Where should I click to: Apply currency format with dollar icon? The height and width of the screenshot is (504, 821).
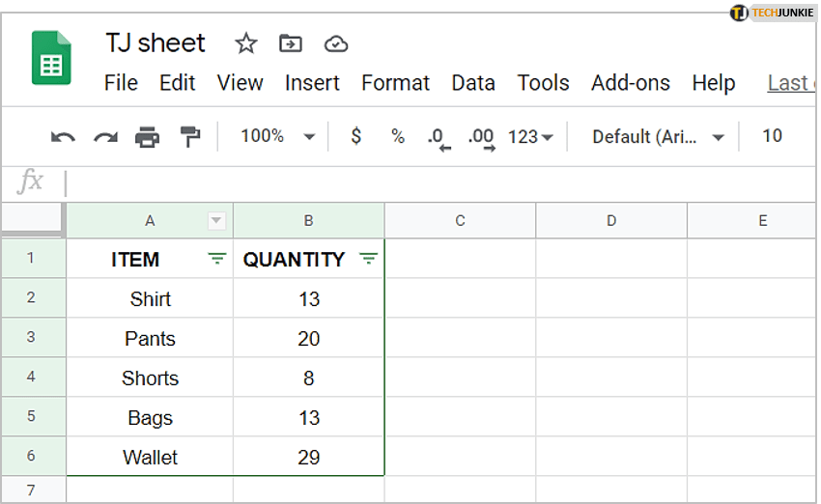(355, 136)
